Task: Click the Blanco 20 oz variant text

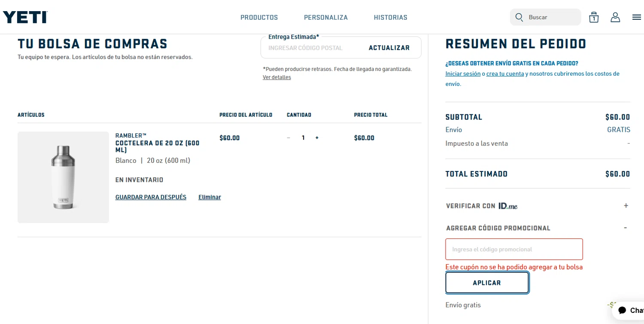Action: (x=153, y=161)
